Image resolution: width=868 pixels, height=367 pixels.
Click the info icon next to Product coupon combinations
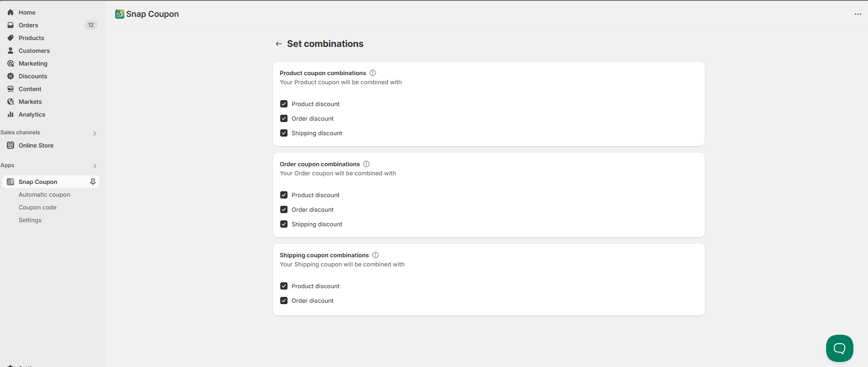[373, 73]
